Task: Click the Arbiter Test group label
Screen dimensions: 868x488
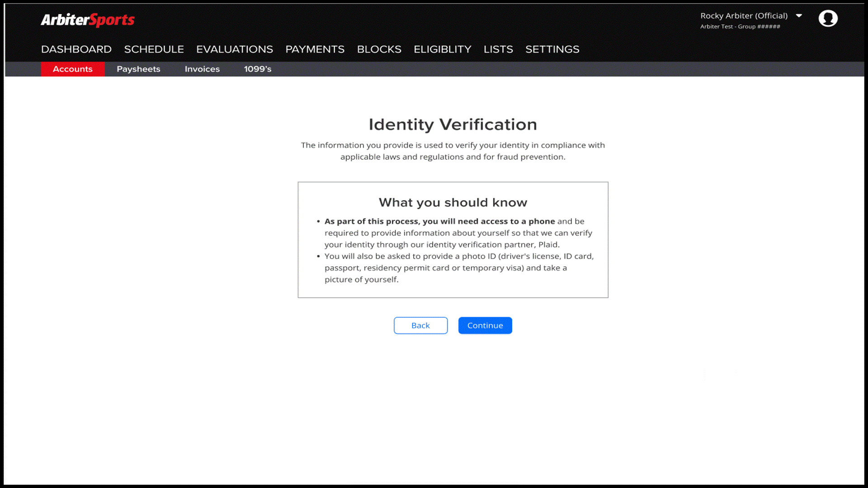Action: 740,27
